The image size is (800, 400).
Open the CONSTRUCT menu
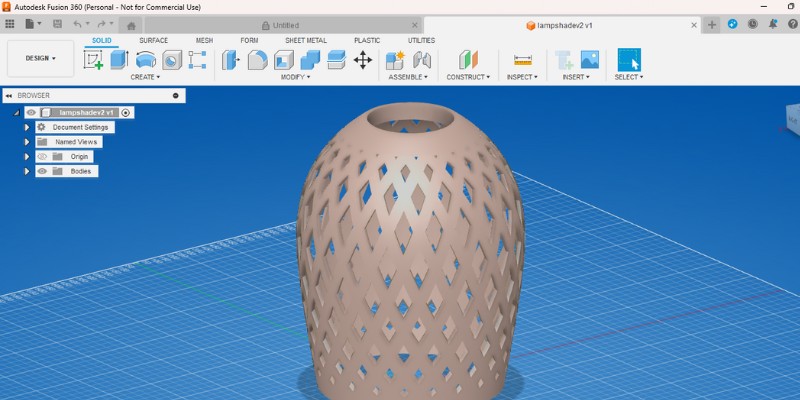click(469, 77)
